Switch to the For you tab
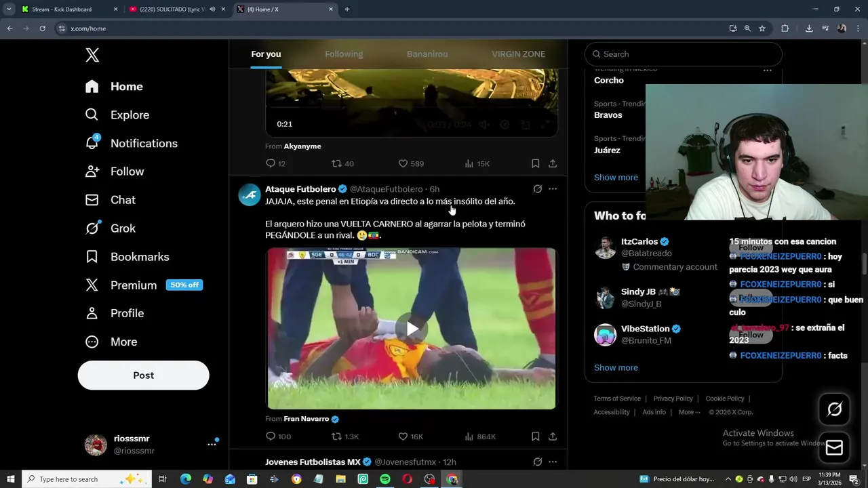 pos(266,54)
